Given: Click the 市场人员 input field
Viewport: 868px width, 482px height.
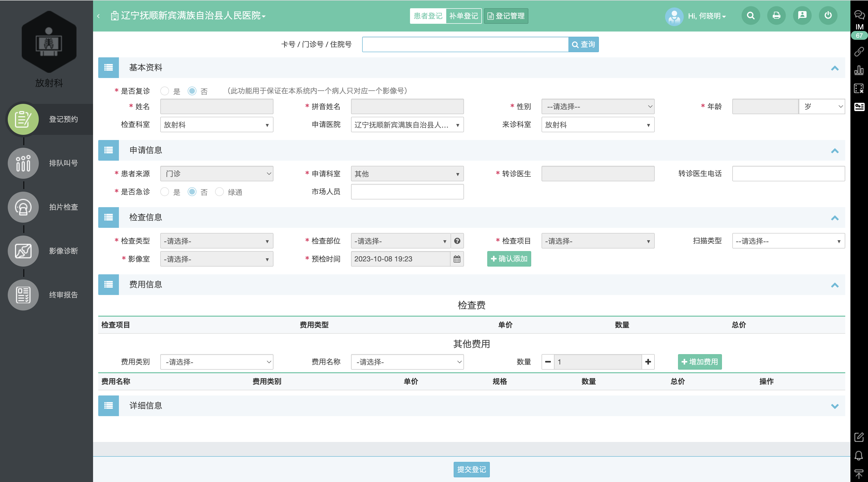Looking at the screenshot, I should [407, 192].
